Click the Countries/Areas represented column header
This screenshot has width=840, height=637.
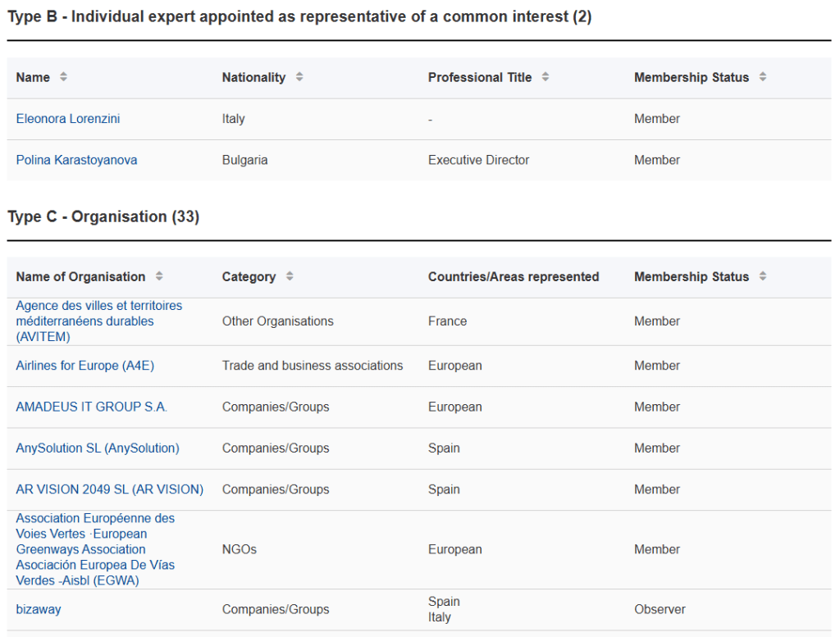click(513, 277)
